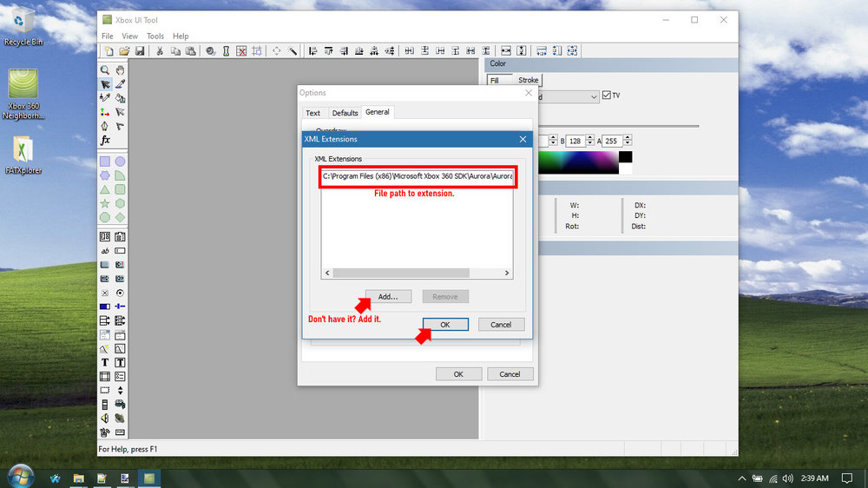Select the Zoom magnifier tool
Viewport: 868px width, 488px height.
pos(105,70)
